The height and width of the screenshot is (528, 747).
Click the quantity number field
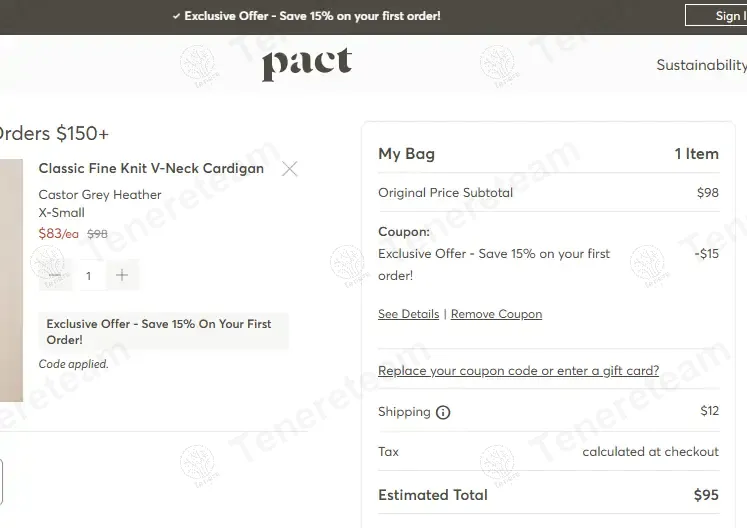click(88, 275)
